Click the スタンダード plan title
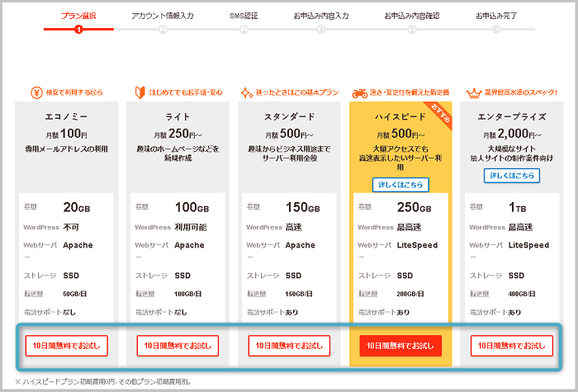 tap(289, 117)
